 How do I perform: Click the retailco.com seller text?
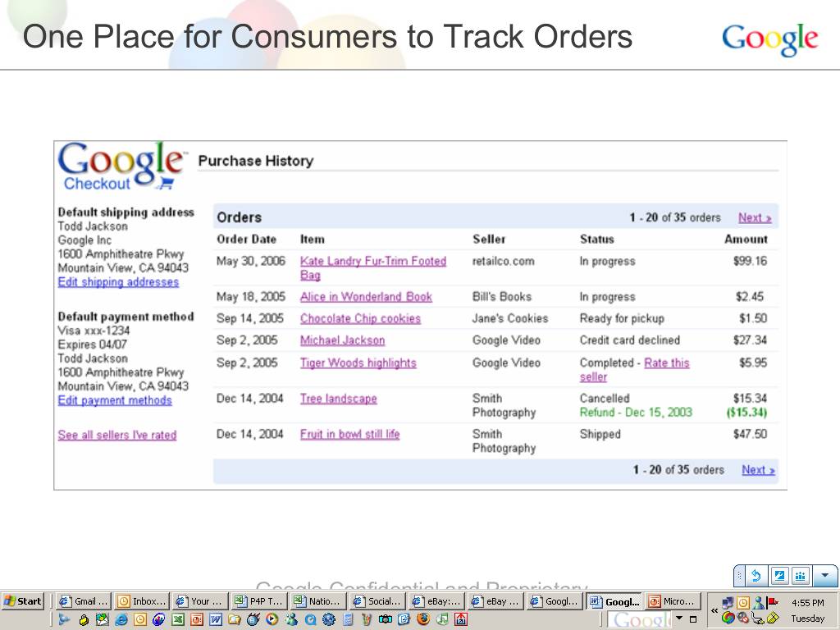[x=503, y=261]
